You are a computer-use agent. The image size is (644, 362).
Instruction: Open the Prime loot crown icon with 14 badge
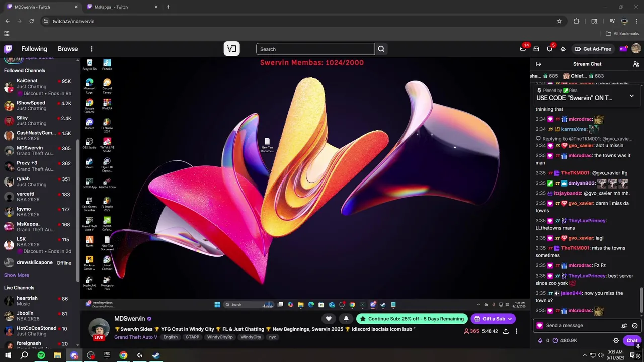[523, 49]
